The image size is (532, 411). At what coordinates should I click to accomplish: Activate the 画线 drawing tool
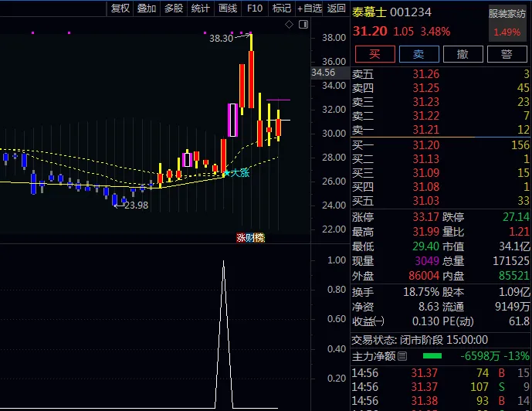pos(228,8)
